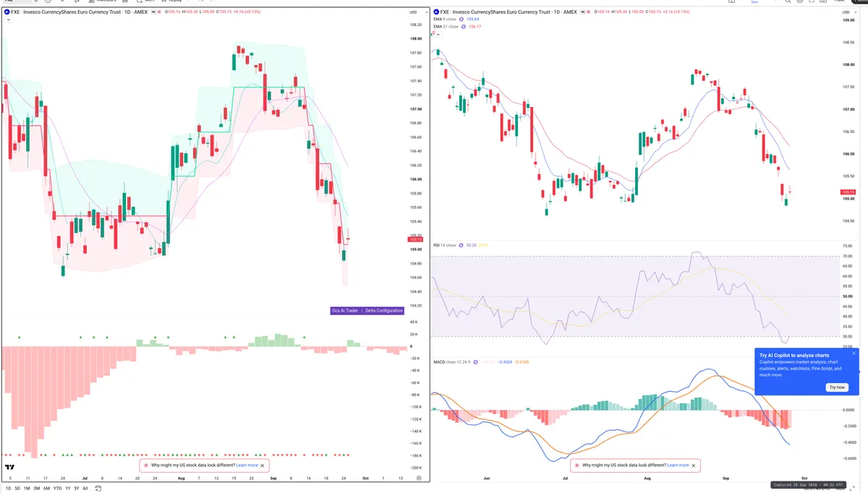Image resolution: width=868 pixels, height=493 pixels.
Task: Close the AI Copilot promo popup
Action: pos(854,353)
